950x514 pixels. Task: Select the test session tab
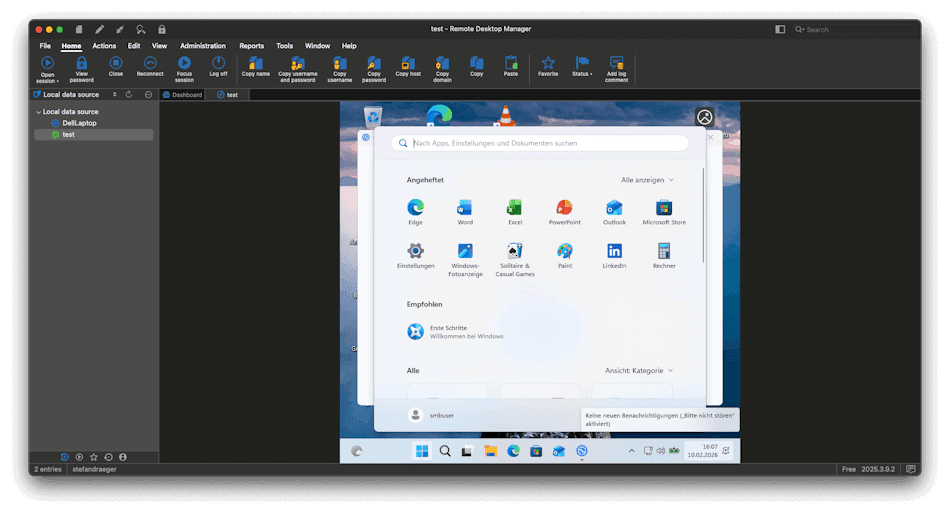click(227, 95)
